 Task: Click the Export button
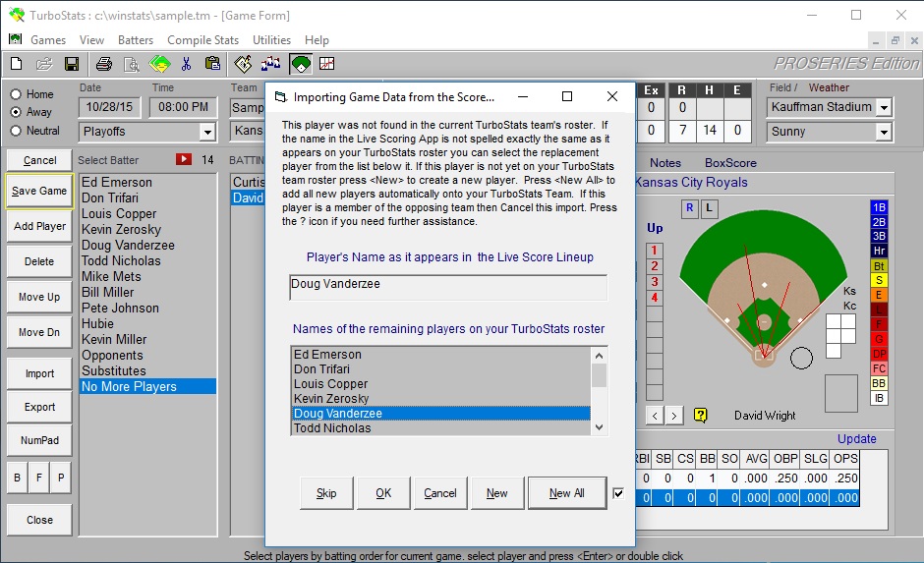pos(39,407)
